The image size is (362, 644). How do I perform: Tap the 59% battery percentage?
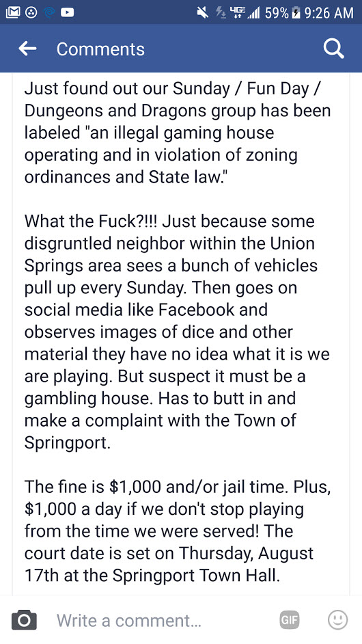(276, 13)
